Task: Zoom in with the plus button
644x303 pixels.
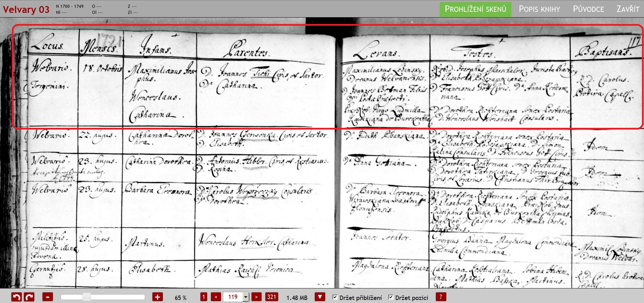Action: point(157,297)
